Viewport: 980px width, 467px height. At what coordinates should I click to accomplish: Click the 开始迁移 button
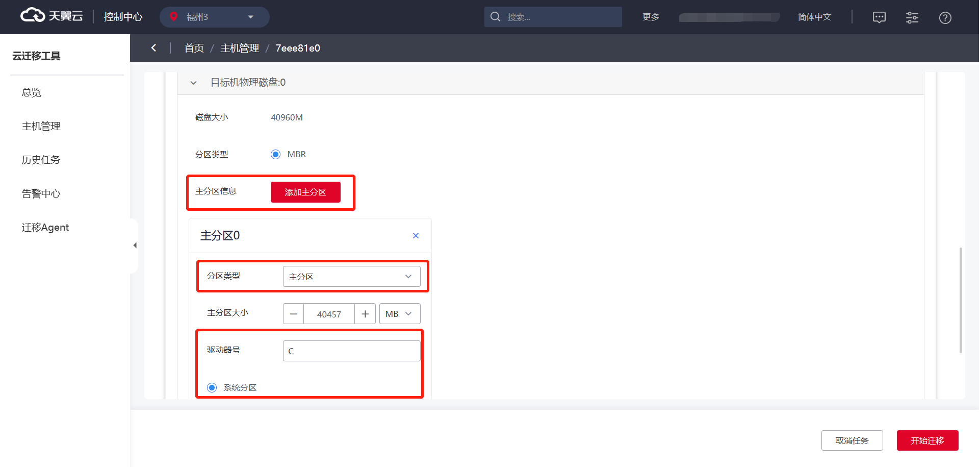click(x=927, y=440)
